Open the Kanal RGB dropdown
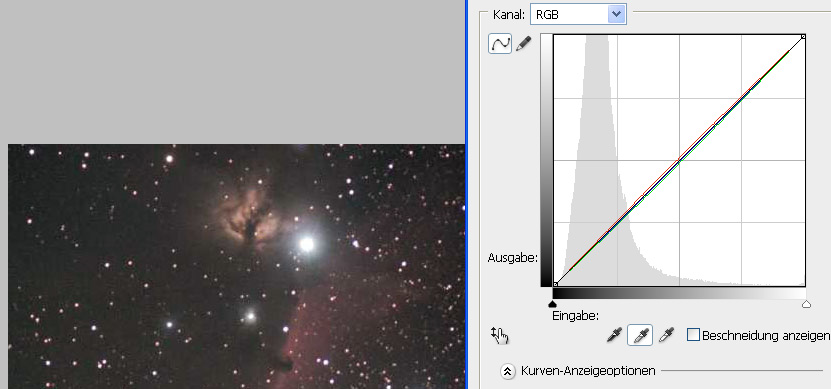This screenshot has width=831, height=389. pyautogui.click(x=578, y=14)
